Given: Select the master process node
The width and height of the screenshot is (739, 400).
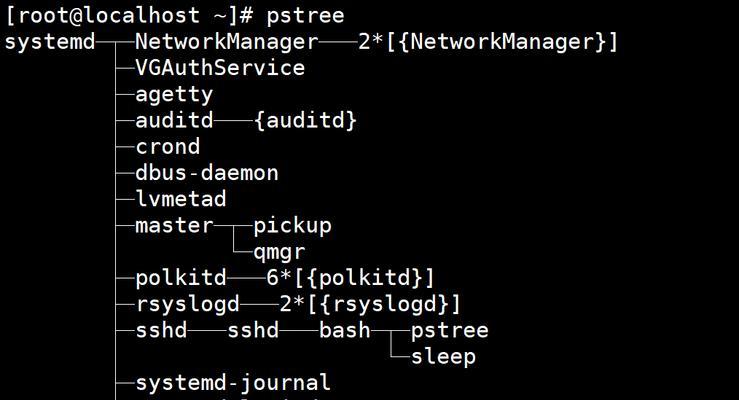Looking at the screenshot, I should coord(174,226).
